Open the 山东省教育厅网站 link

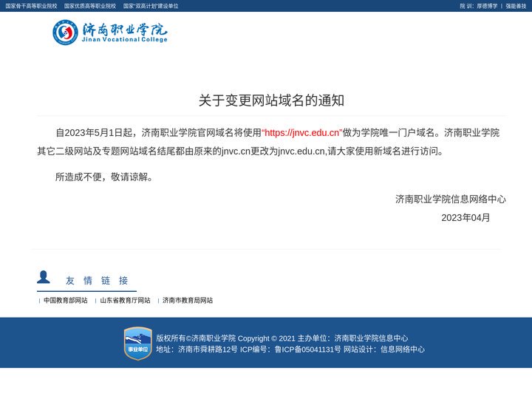coord(125,300)
